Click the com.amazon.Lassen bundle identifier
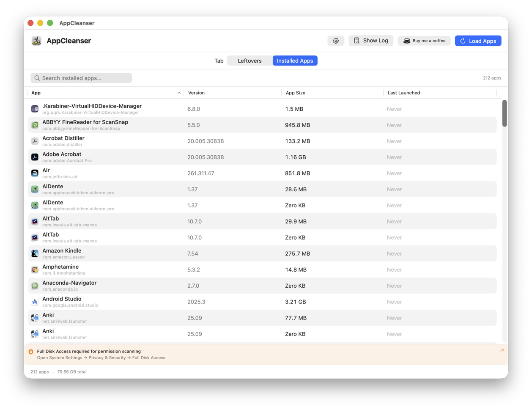This screenshot has height=410, width=532. point(63,257)
